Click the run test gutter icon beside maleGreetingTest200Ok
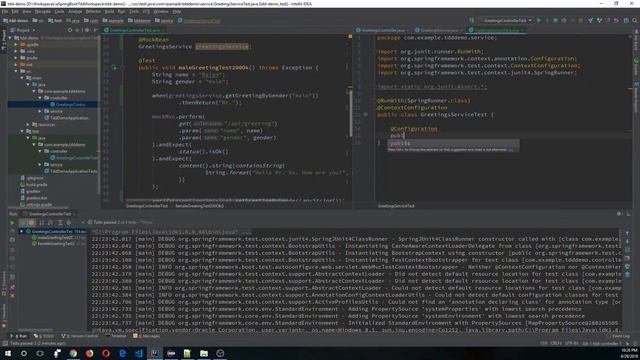 click(114, 68)
